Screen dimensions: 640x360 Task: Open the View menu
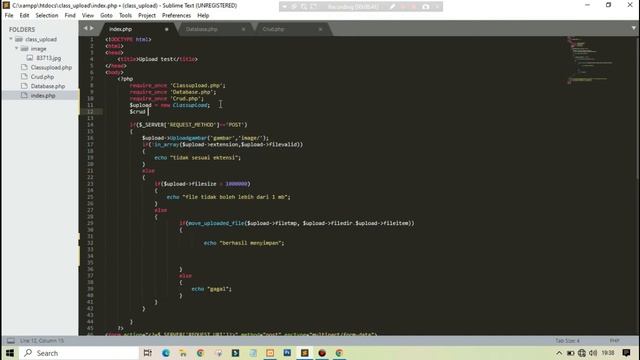(x=88, y=16)
